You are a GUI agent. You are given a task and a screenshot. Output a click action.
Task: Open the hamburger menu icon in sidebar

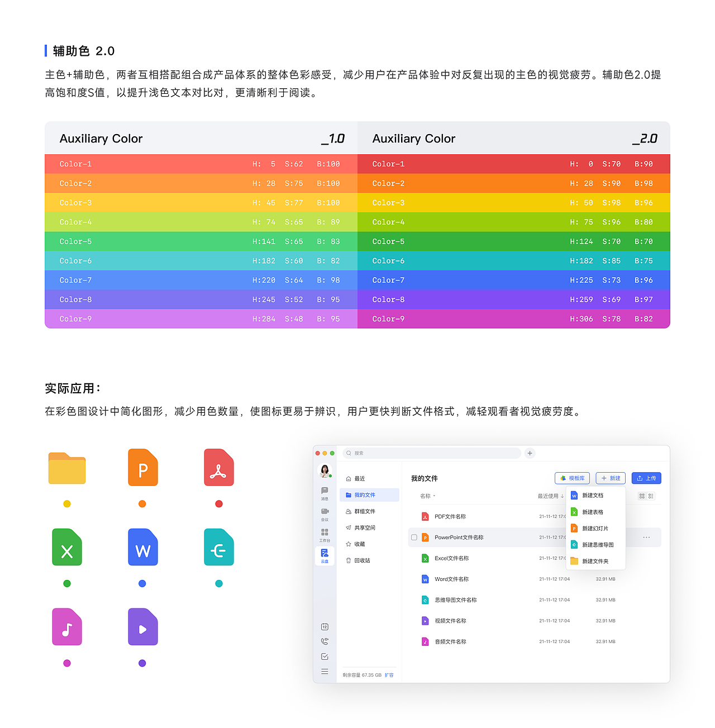point(325,672)
